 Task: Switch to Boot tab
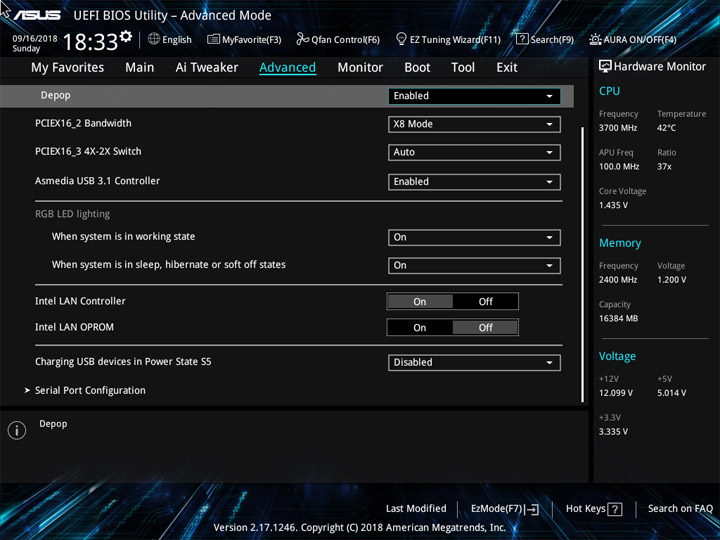coord(417,68)
